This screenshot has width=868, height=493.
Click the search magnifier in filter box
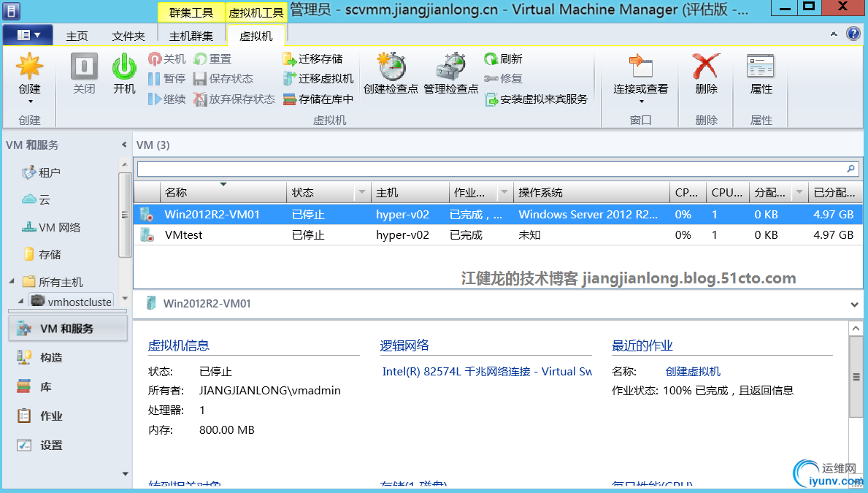(x=850, y=169)
